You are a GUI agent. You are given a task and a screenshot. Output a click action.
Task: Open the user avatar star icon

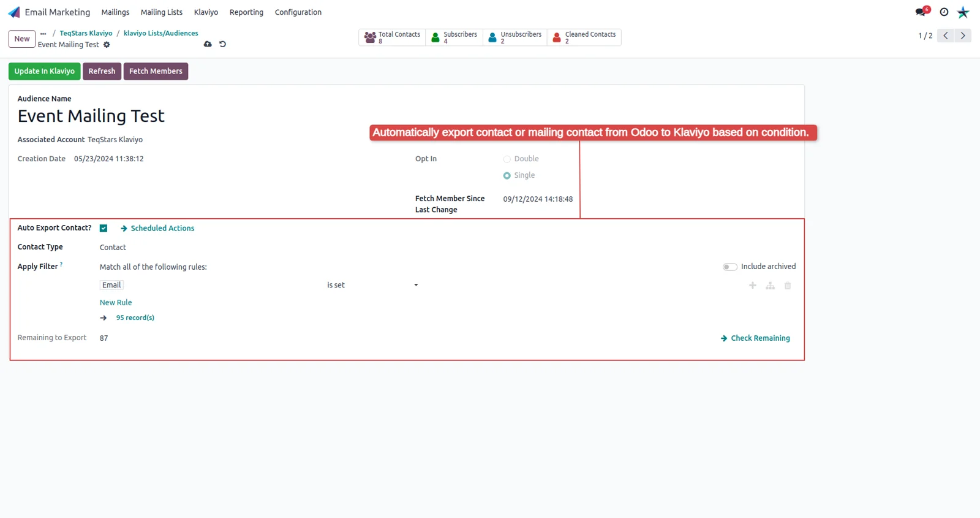[963, 12]
